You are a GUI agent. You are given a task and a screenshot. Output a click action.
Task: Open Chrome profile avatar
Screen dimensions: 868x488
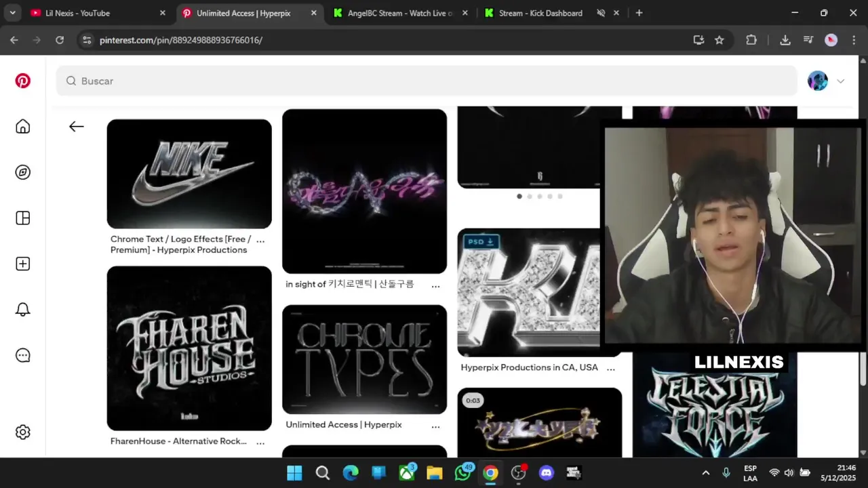coord(831,40)
